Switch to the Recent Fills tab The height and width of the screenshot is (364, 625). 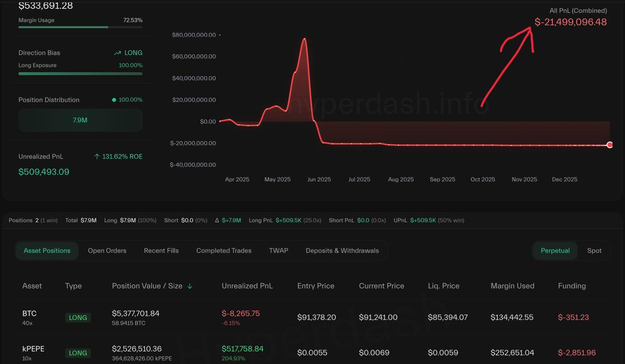pyautogui.click(x=161, y=251)
